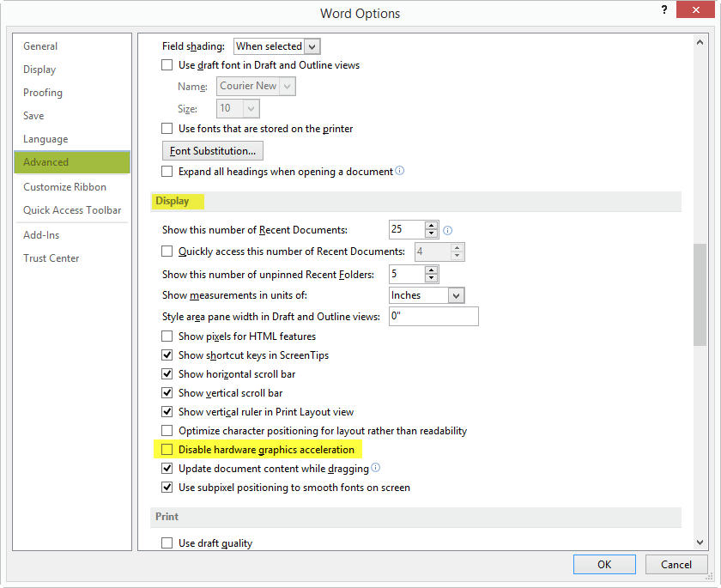Viewport: 721px width, 588px height.
Task: Uncheck Show vertical ruler in Print Layout view
Action: [x=167, y=412]
